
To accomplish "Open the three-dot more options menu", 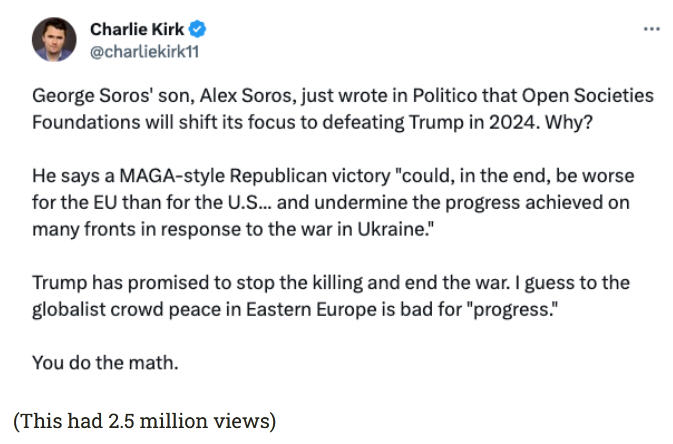I will click(x=651, y=28).
